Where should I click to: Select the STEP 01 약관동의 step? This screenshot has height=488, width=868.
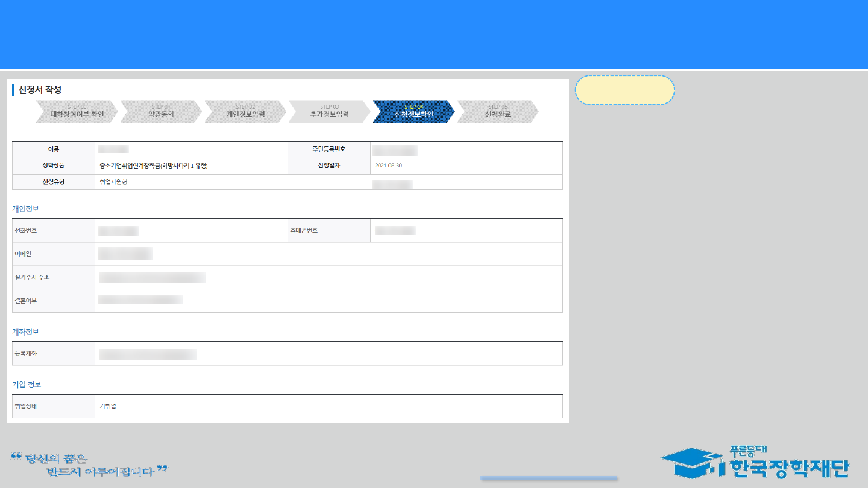tap(161, 111)
